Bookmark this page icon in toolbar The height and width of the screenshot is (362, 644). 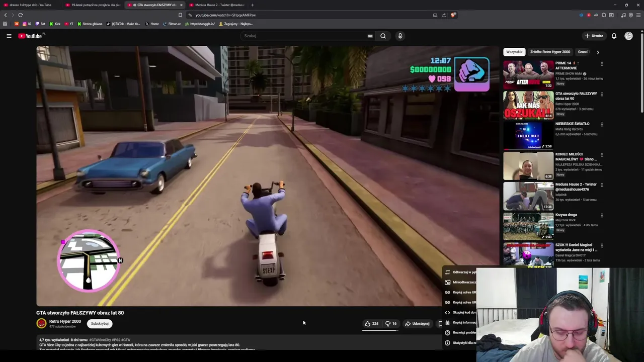point(180,15)
